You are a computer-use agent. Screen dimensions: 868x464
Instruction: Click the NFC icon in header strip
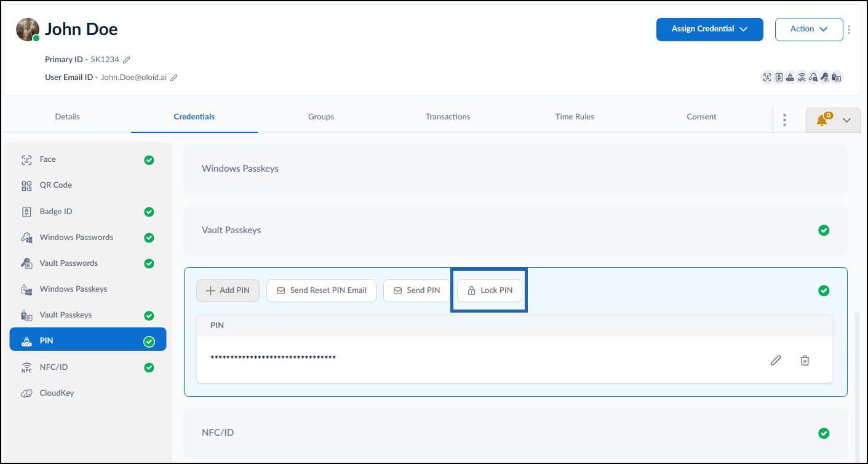(802, 77)
